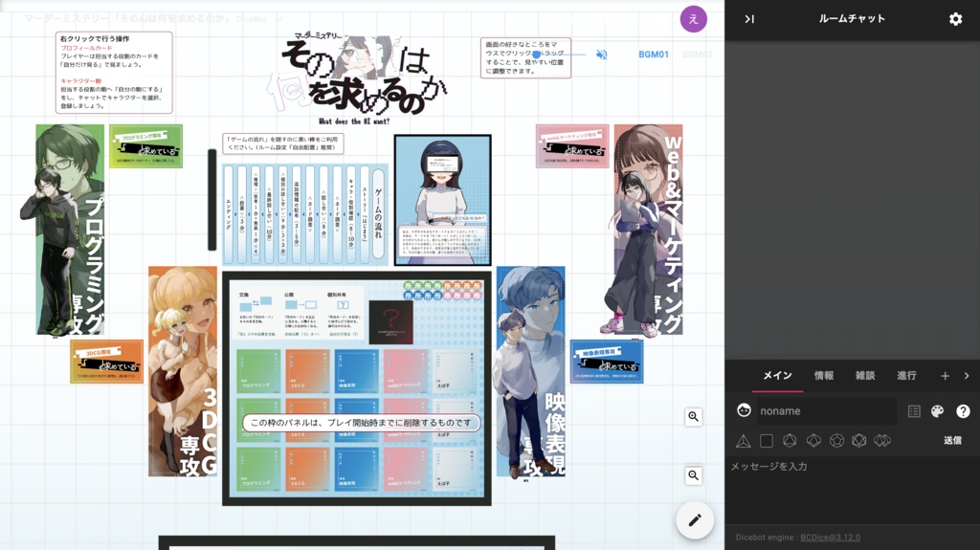Click the この枠のパネルは notice panel
This screenshot has height=550, width=980.
[x=361, y=423]
